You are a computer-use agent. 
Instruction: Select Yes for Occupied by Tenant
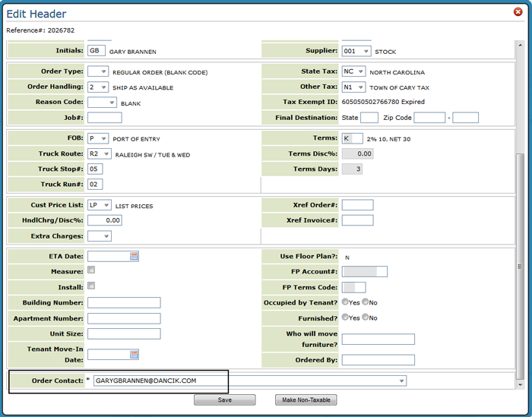tap(345, 302)
